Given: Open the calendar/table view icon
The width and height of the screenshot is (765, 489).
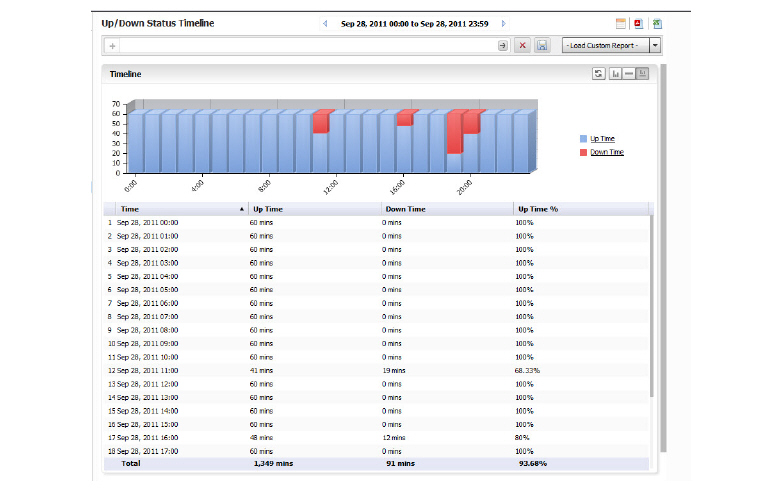Looking at the screenshot, I should [621, 23].
